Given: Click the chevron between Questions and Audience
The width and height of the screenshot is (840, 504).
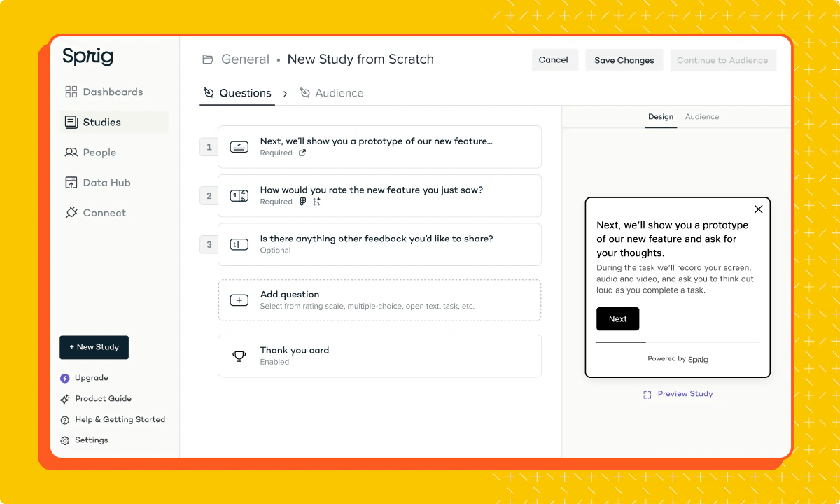Looking at the screenshot, I should [286, 94].
